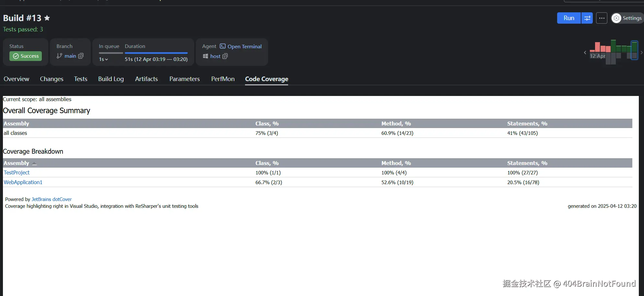Select the tallest green build bar
The height and width of the screenshot is (296, 644).
[613, 46]
